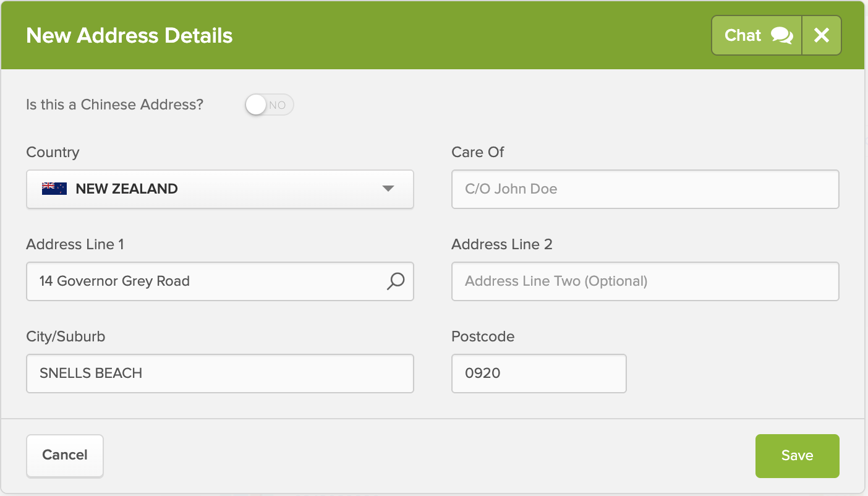
Task: Expand the Country dropdown arrow
Action: point(388,189)
